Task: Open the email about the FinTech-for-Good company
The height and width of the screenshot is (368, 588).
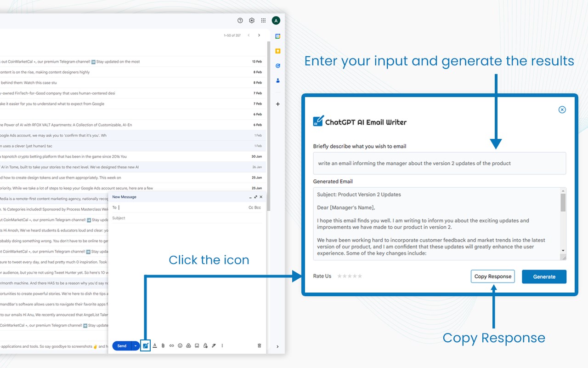Action: click(132, 93)
